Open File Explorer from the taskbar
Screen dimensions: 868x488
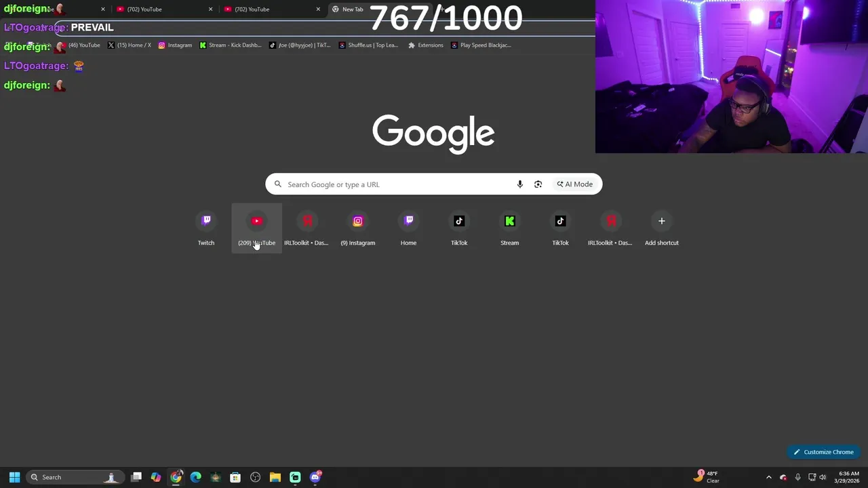click(x=275, y=477)
